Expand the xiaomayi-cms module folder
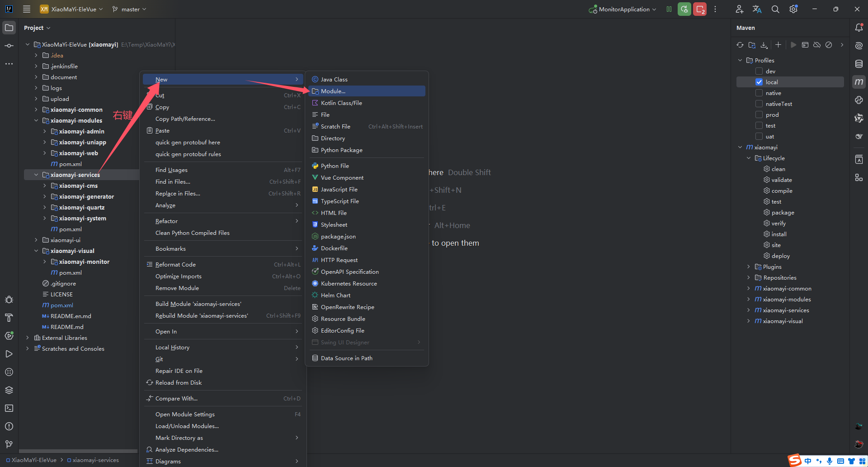This screenshot has height=467, width=868. click(x=44, y=186)
